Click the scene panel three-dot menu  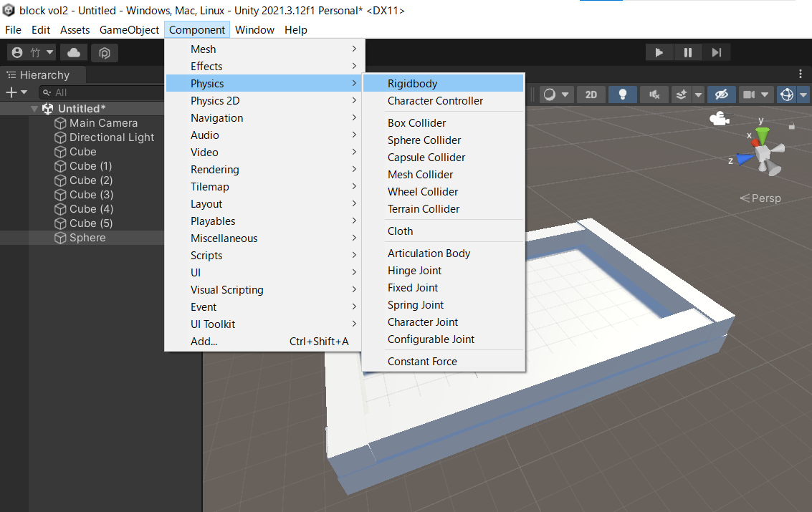click(x=801, y=74)
